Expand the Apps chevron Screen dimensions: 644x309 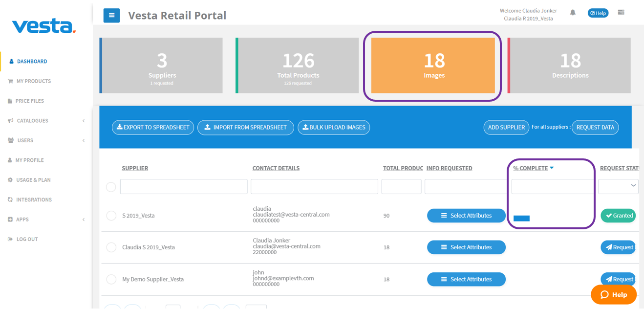click(x=84, y=220)
